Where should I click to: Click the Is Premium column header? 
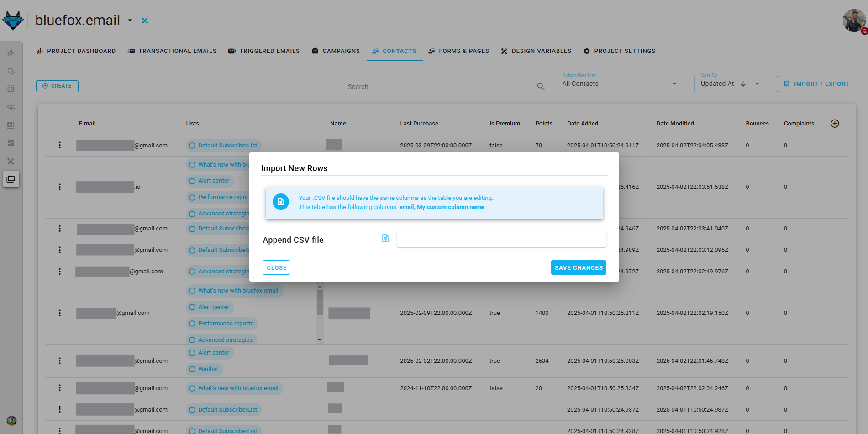pyautogui.click(x=505, y=124)
